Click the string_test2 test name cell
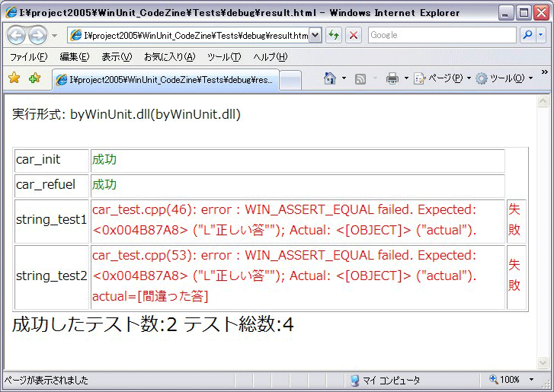The image size is (554, 392). click(x=52, y=277)
